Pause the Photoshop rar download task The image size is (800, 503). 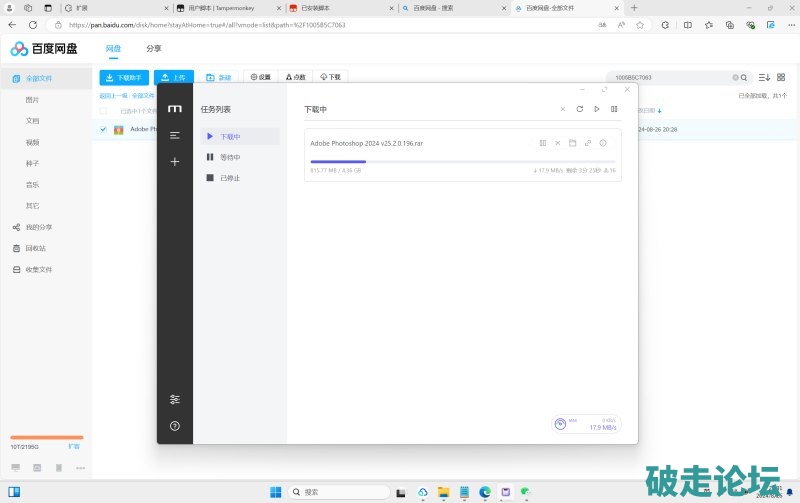tap(542, 143)
